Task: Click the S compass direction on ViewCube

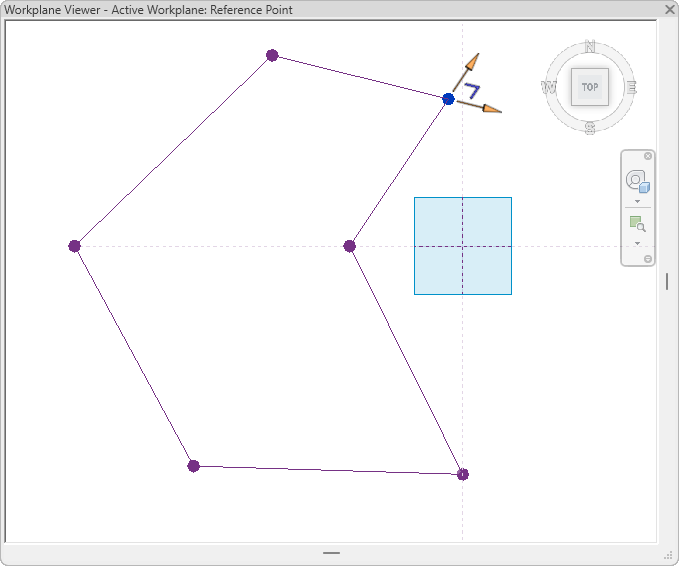Action: pos(590,128)
